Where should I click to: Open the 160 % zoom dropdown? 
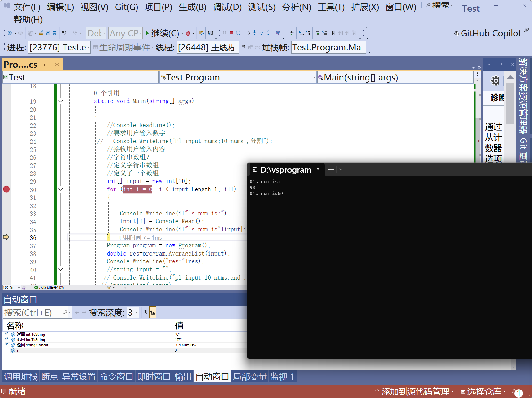click(x=12, y=287)
